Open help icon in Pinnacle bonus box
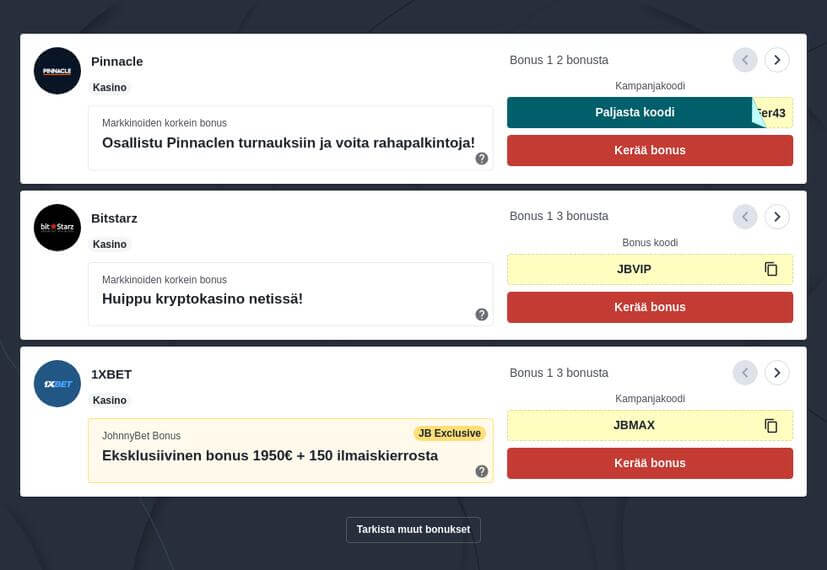 481,158
